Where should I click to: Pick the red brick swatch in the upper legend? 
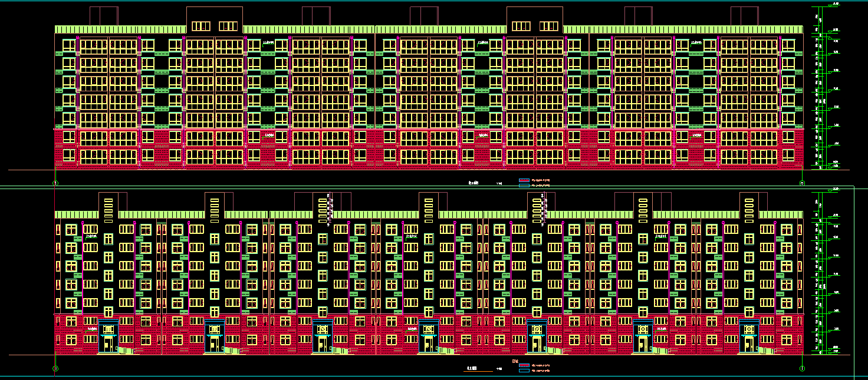(524, 180)
